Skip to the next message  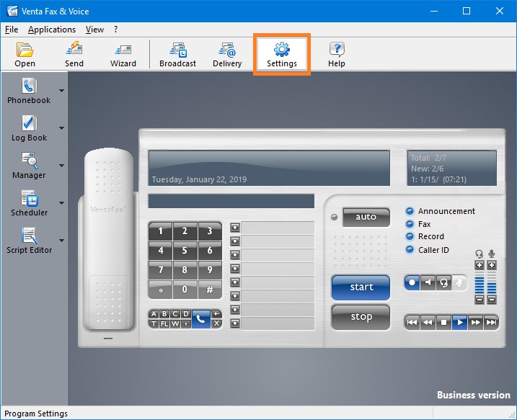tap(491, 322)
